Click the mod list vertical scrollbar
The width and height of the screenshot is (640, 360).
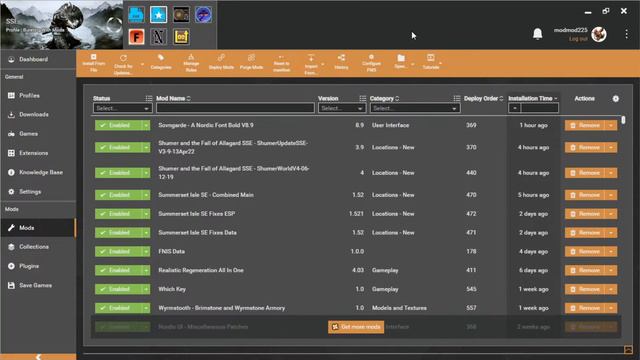click(623, 120)
